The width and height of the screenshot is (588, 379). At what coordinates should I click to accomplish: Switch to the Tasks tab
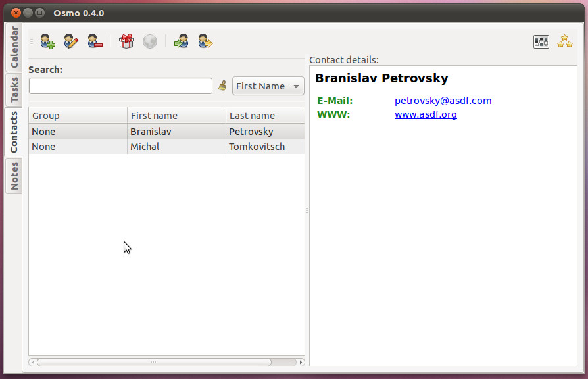14,89
